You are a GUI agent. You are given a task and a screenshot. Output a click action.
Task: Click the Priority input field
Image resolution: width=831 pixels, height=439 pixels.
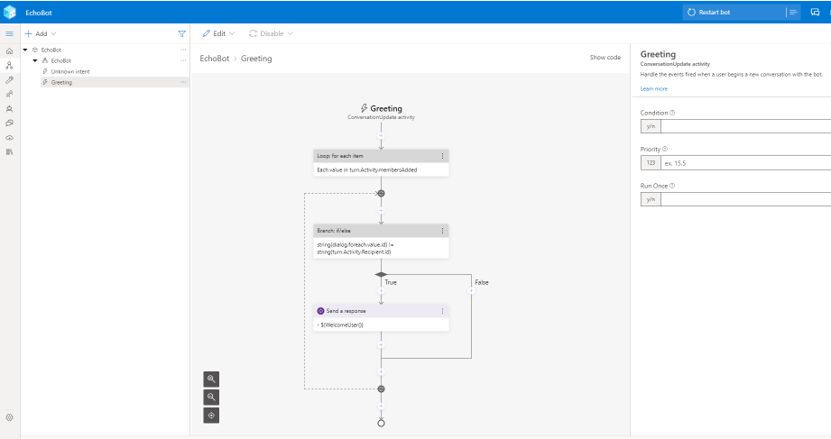[746, 163]
